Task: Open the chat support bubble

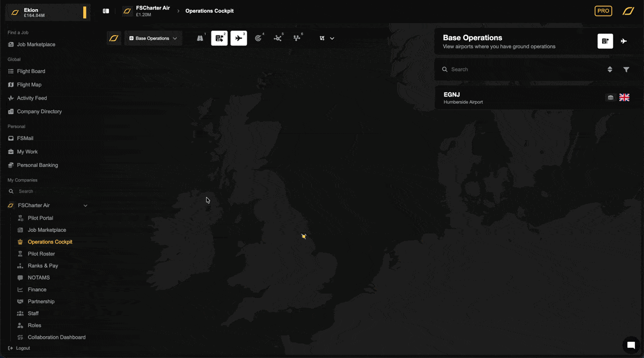Action: point(631,345)
